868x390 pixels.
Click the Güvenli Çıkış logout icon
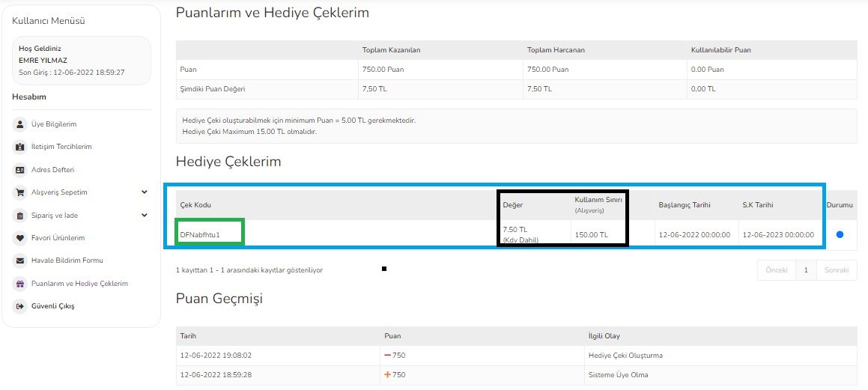click(x=20, y=306)
